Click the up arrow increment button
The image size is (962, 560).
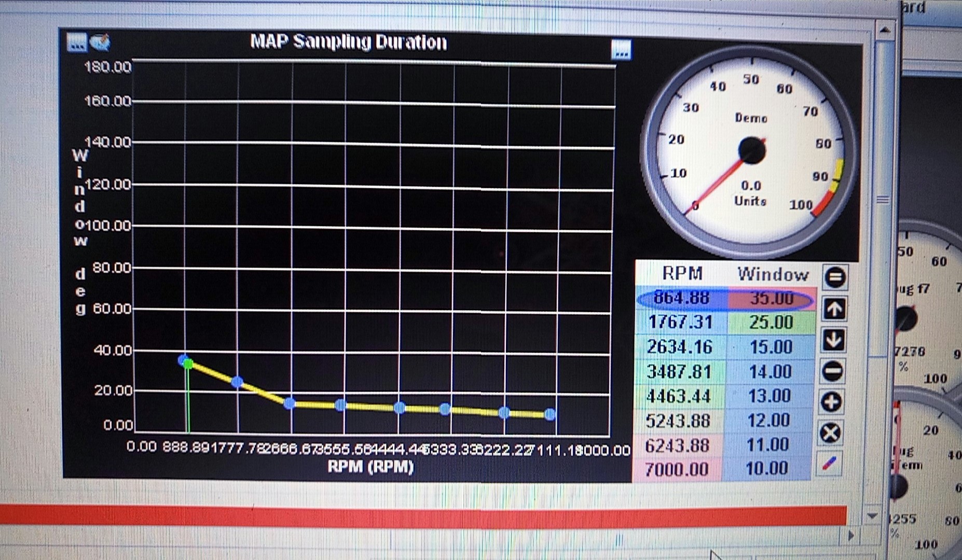click(834, 309)
